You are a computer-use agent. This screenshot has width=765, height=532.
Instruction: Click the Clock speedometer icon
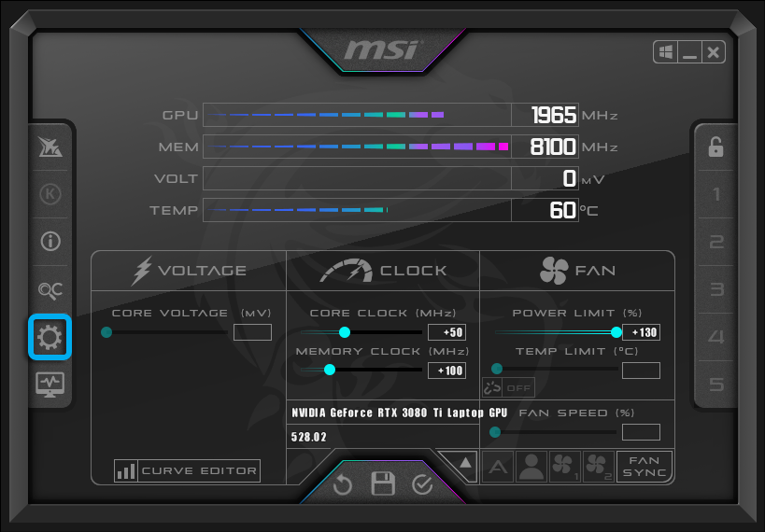click(346, 271)
